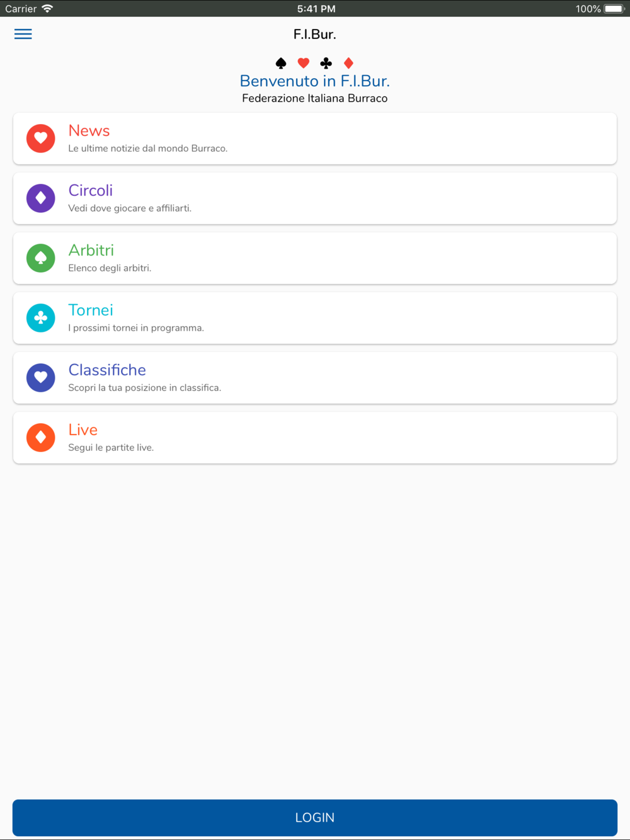Select the Arbitri title
Screen dimensions: 630x840
click(x=91, y=250)
